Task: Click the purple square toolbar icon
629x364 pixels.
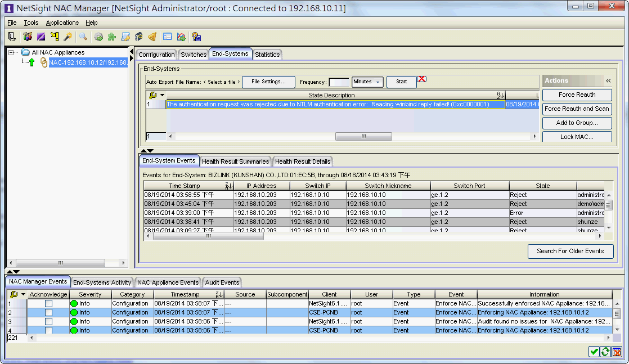Action: pos(41,37)
